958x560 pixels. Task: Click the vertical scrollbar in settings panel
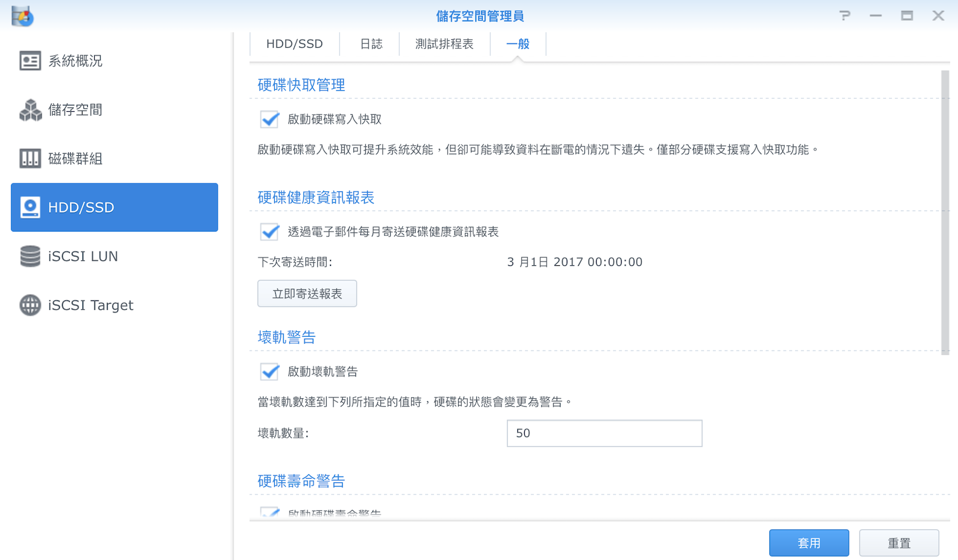point(945,213)
